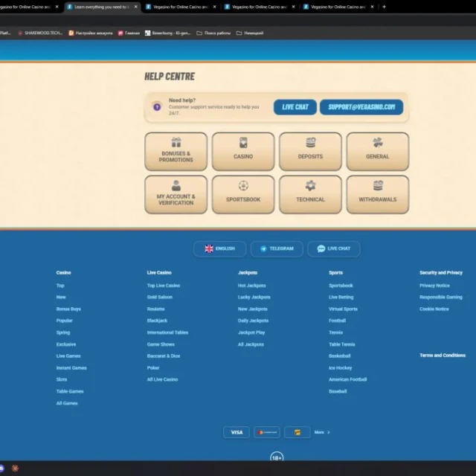Open the Deposits help category

tap(310, 152)
